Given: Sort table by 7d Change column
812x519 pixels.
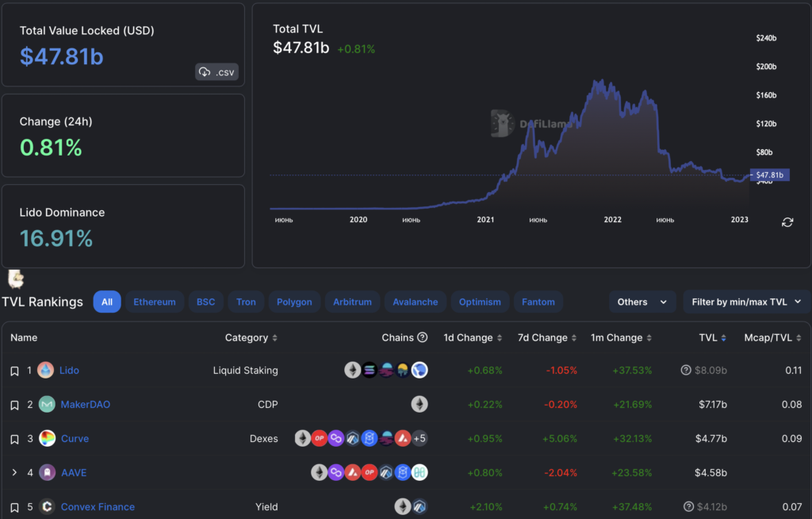Looking at the screenshot, I should (x=543, y=337).
